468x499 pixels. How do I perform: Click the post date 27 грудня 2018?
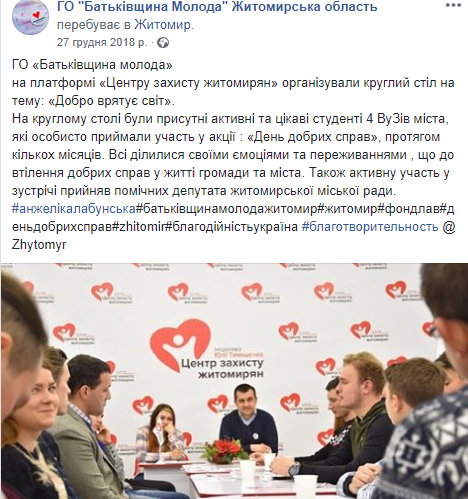pos(102,42)
